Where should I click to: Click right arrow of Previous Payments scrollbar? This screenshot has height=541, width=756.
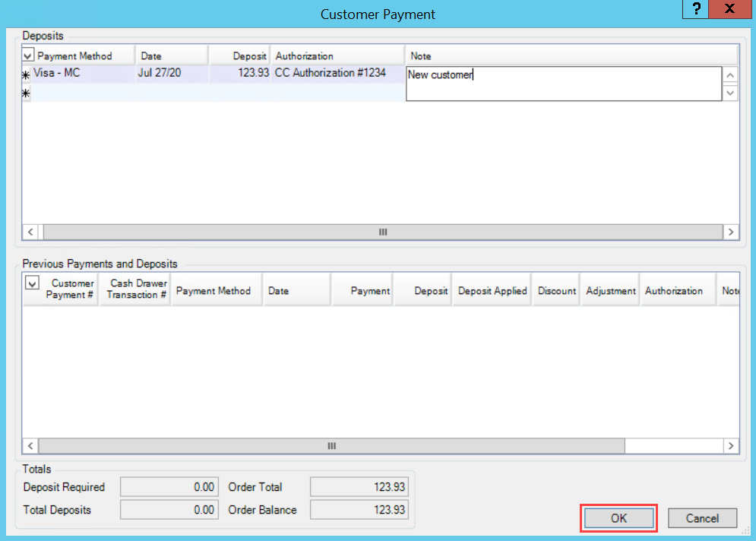pyautogui.click(x=731, y=445)
